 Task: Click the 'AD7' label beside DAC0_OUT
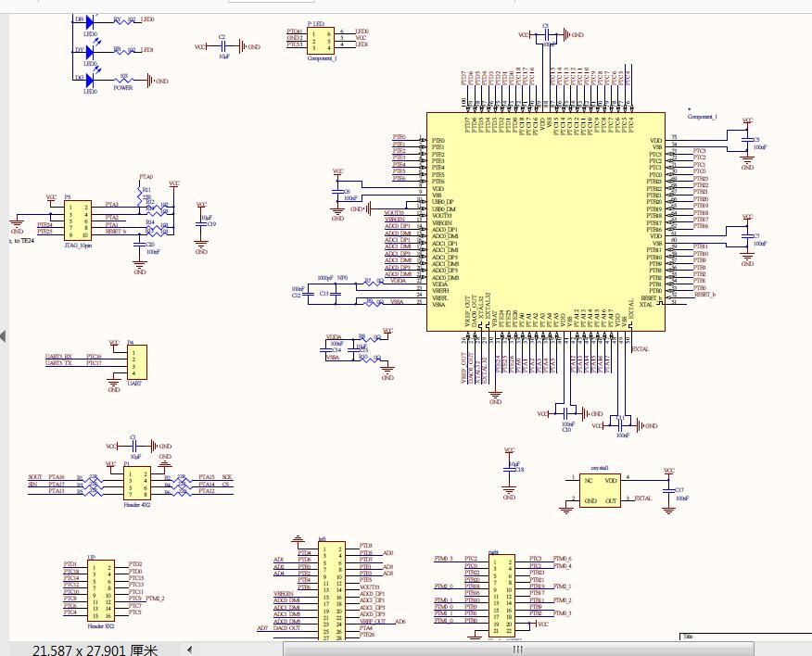262,628
